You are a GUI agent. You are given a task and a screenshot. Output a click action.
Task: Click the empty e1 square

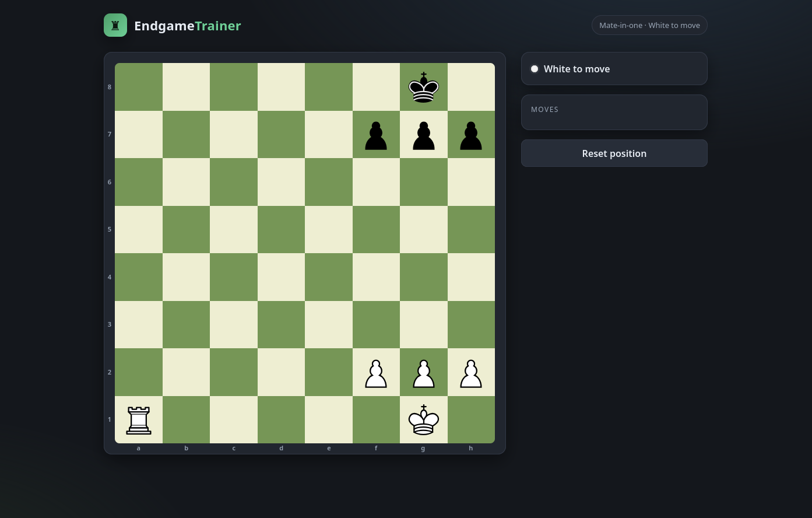click(329, 420)
